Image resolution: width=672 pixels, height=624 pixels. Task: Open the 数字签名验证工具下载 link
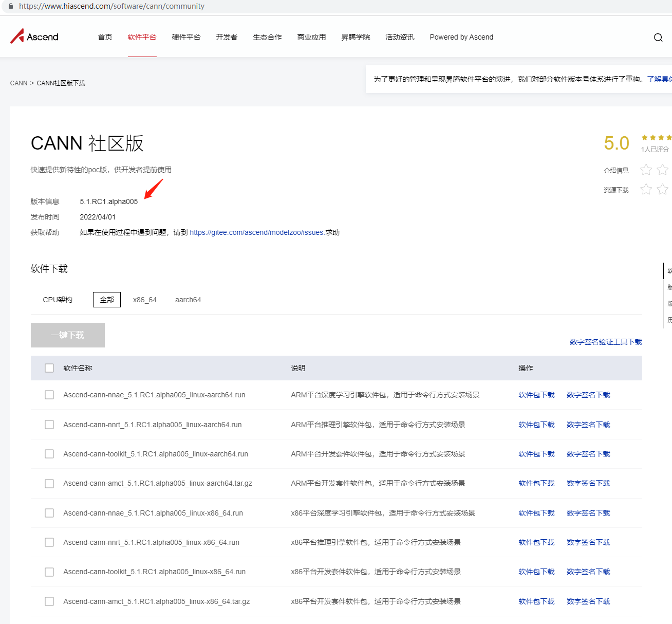pyautogui.click(x=606, y=342)
